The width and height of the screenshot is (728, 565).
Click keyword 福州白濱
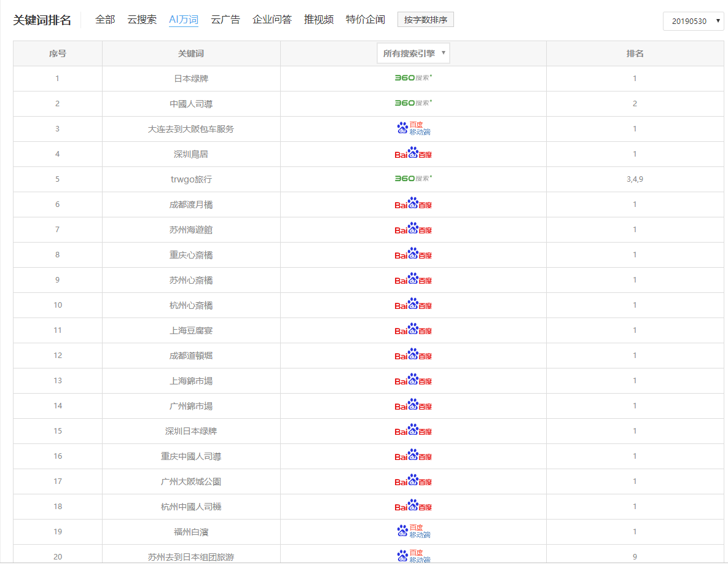tap(191, 532)
